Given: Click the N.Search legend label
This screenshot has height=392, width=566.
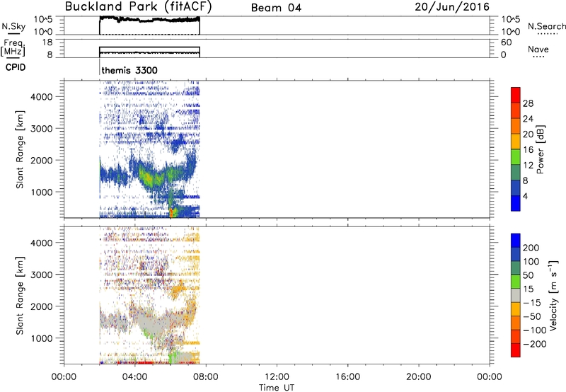Looking at the screenshot, I should pos(546,26).
